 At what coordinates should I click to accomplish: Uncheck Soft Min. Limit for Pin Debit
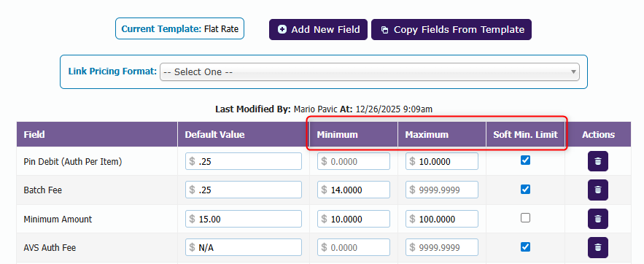tap(525, 160)
